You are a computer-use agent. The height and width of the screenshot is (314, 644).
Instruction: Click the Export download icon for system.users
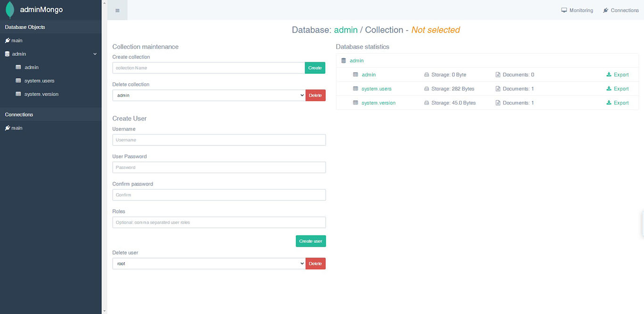(x=609, y=89)
